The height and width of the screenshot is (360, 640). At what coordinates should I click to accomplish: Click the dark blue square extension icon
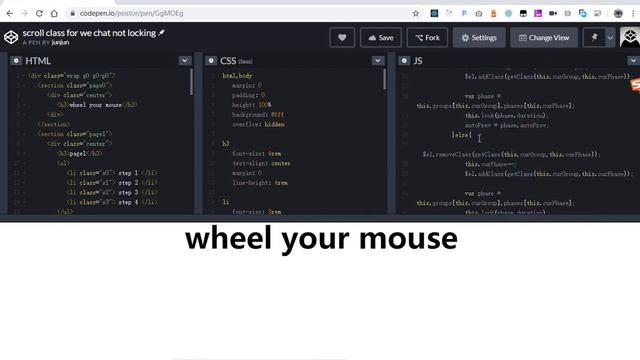[x=434, y=13]
